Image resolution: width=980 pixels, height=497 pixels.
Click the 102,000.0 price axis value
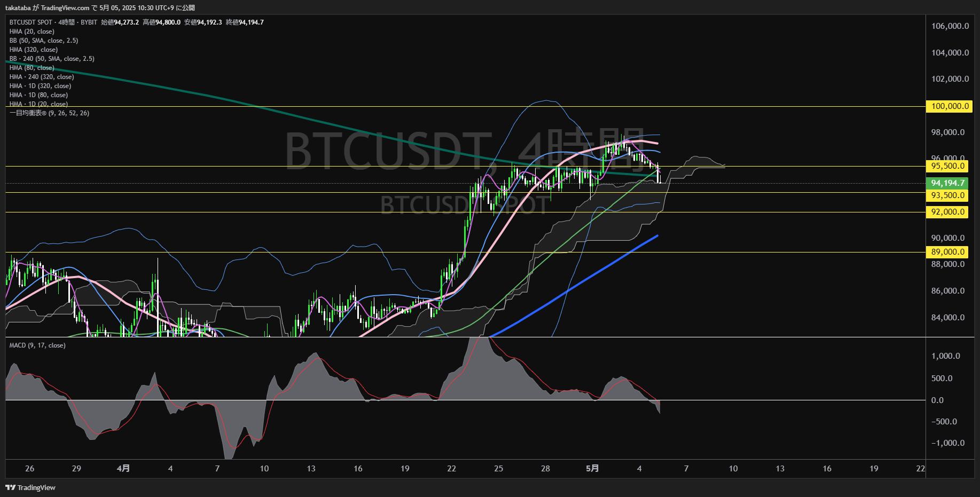click(950, 79)
